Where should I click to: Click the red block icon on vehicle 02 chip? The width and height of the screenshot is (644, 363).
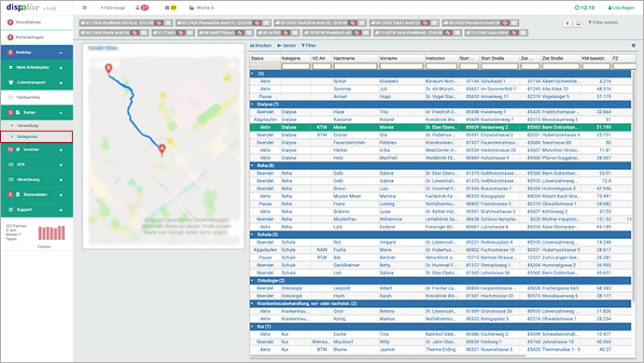pyautogui.click(x=257, y=23)
